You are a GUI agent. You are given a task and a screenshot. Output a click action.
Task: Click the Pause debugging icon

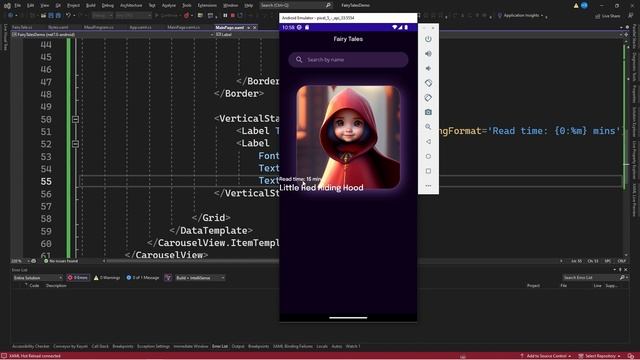click(225, 16)
